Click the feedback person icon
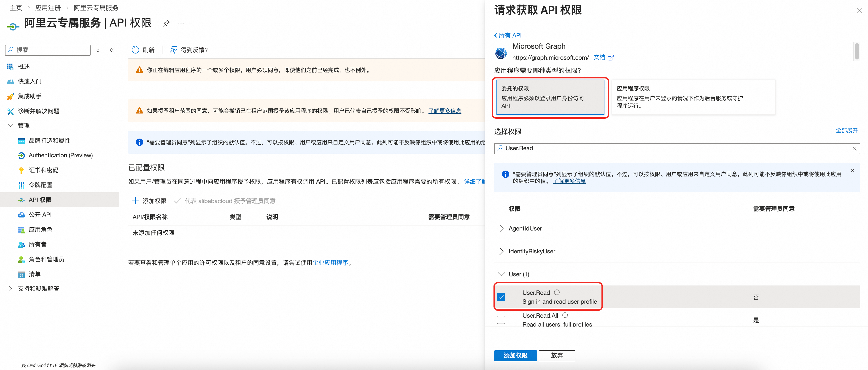The image size is (868, 370). click(x=173, y=50)
